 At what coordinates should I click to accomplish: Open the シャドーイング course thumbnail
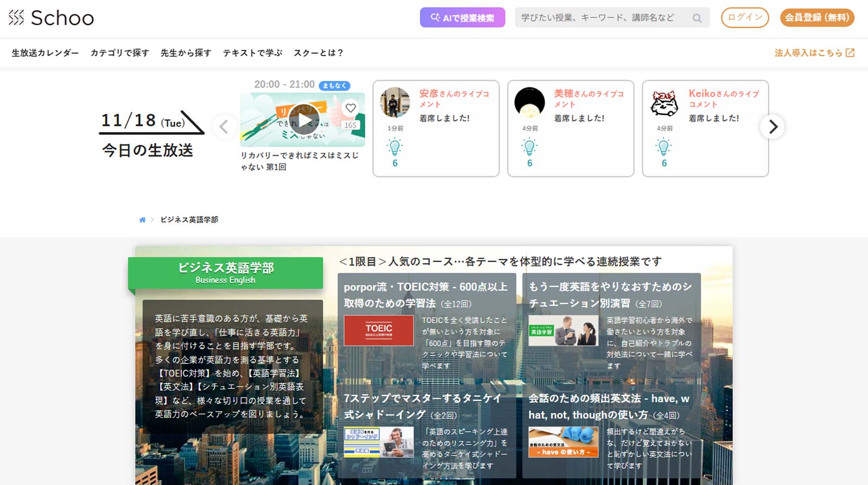(379, 442)
